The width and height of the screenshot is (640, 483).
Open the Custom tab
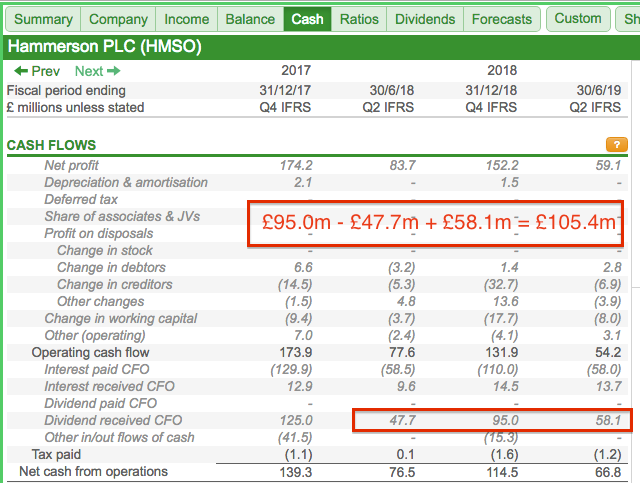point(578,19)
